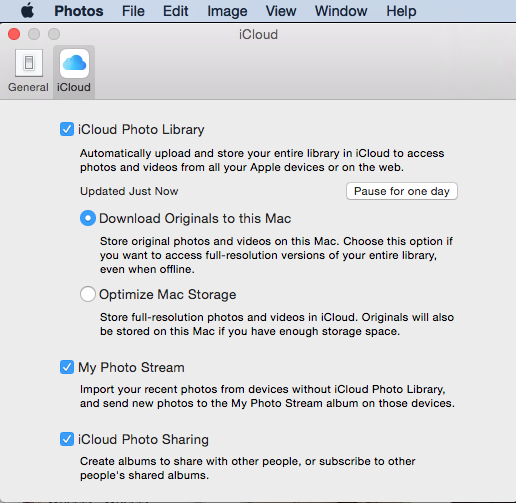Click Pause for one day button
This screenshot has height=503, width=516.
click(x=402, y=191)
